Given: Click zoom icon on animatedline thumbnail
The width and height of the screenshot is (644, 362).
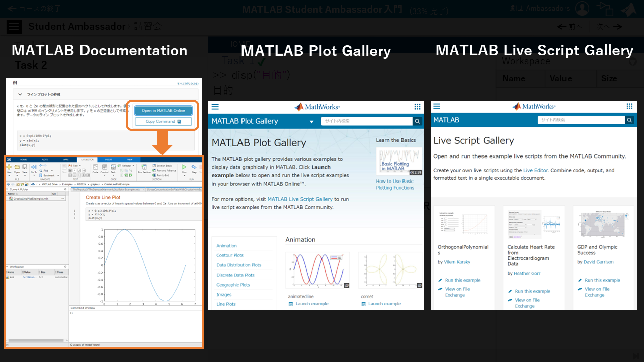Looking at the screenshot, I should [347, 285].
